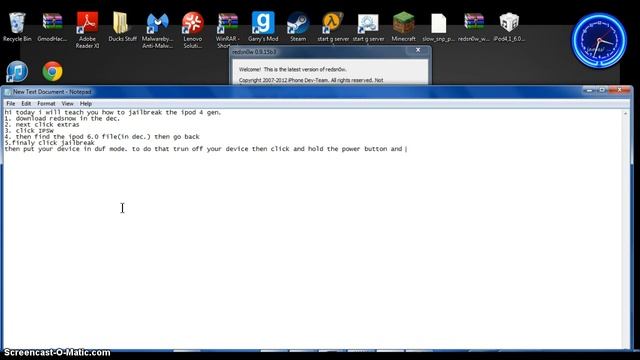Open the Notepad Help menu
The image size is (640, 360).
[x=86, y=104]
